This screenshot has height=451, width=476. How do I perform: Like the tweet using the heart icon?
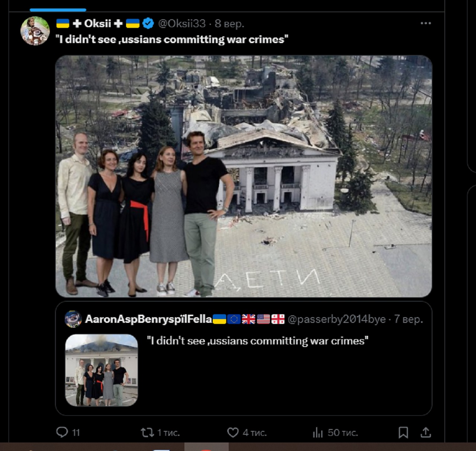[233, 432]
